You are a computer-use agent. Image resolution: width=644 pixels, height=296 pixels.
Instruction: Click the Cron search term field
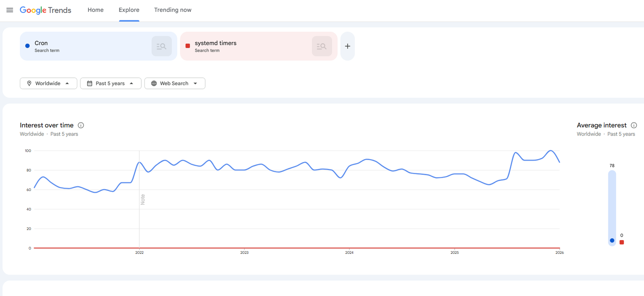[x=98, y=46]
